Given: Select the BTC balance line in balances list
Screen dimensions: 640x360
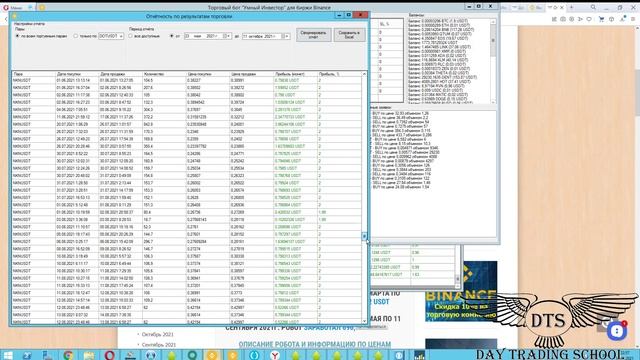Looking at the screenshot, I should 438,20.
